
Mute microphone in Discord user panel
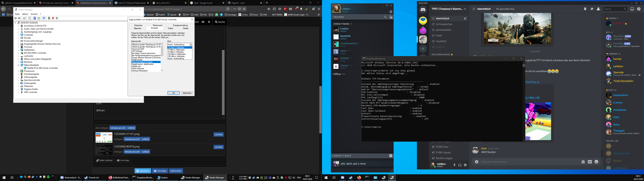tap(454, 165)
